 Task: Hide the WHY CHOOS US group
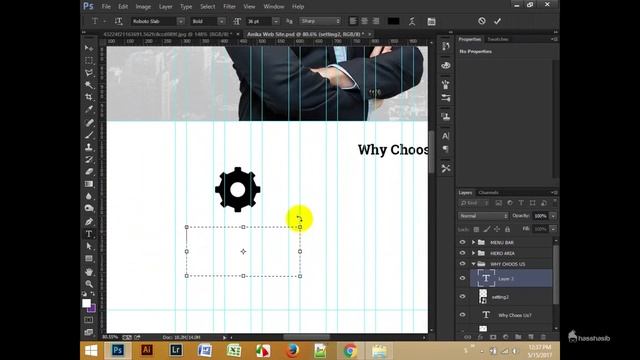coord(462,264)
